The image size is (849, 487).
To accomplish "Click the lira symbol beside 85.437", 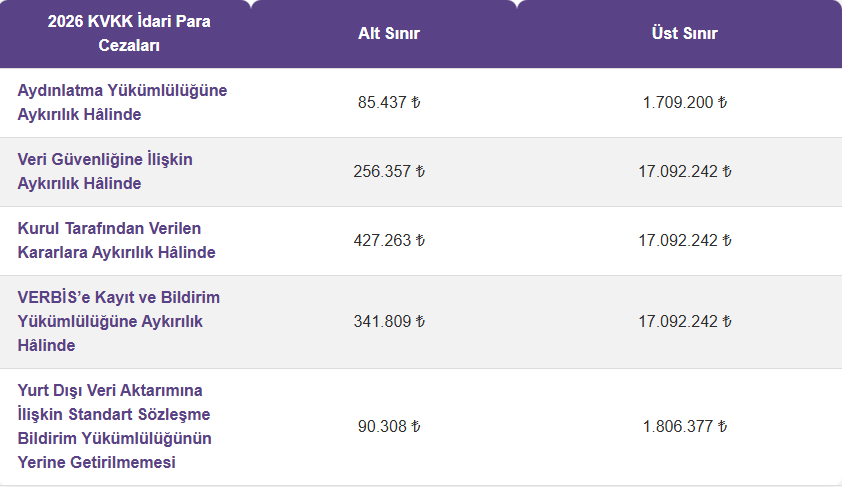I will coord(415,103).
